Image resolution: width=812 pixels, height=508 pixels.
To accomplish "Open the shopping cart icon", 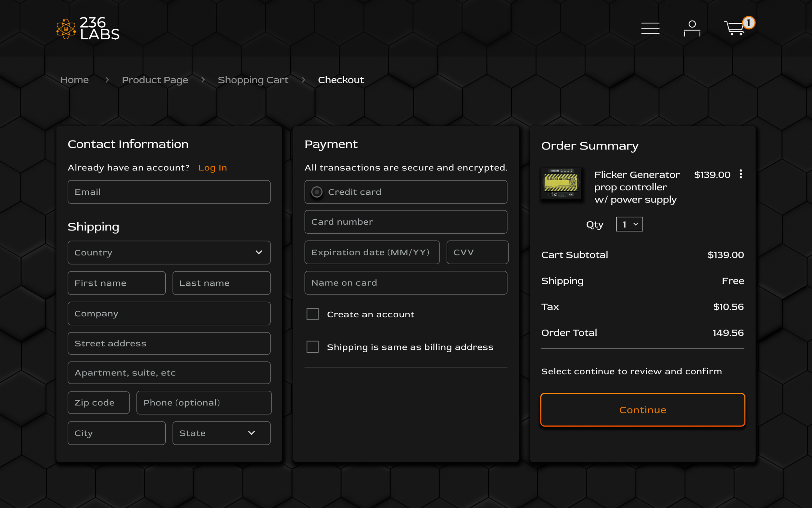I will 734,28.
